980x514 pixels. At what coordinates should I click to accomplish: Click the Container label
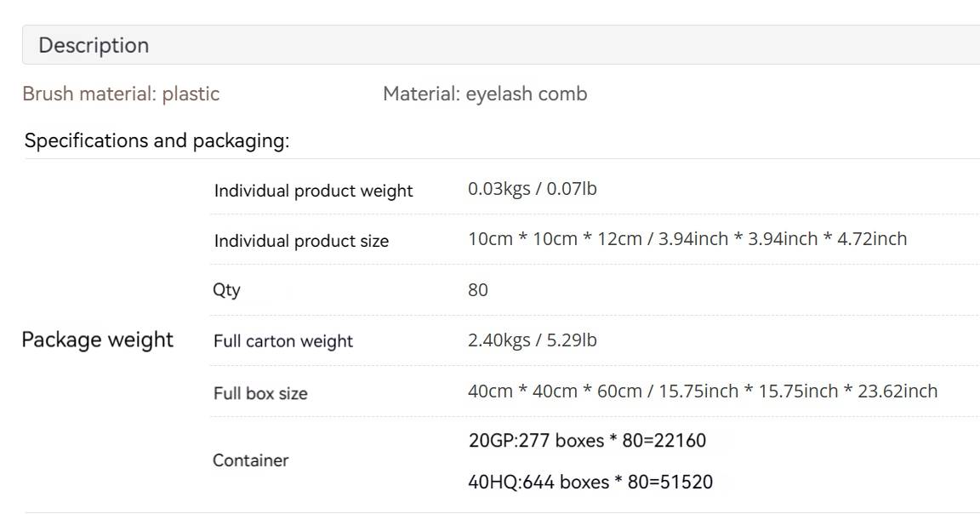(251, 460)
